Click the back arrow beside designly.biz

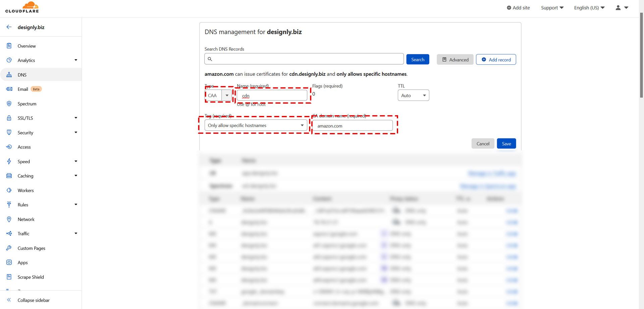click(x=9, y=27)
